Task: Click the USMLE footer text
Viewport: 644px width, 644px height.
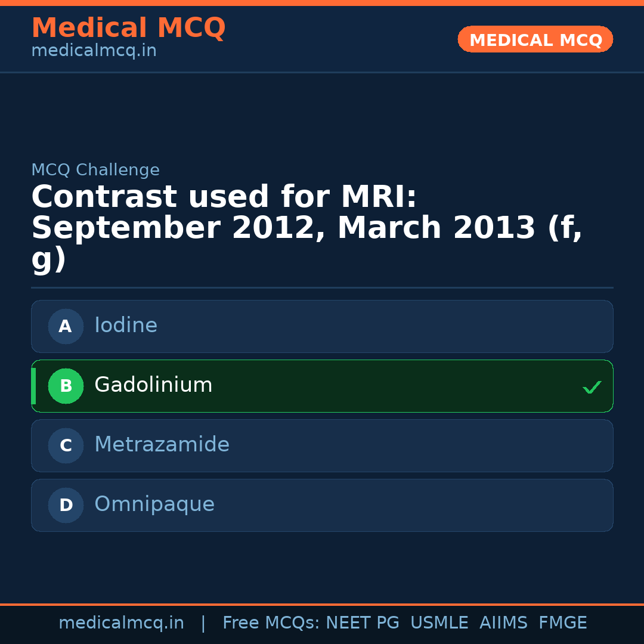Action: pos(439,623)
